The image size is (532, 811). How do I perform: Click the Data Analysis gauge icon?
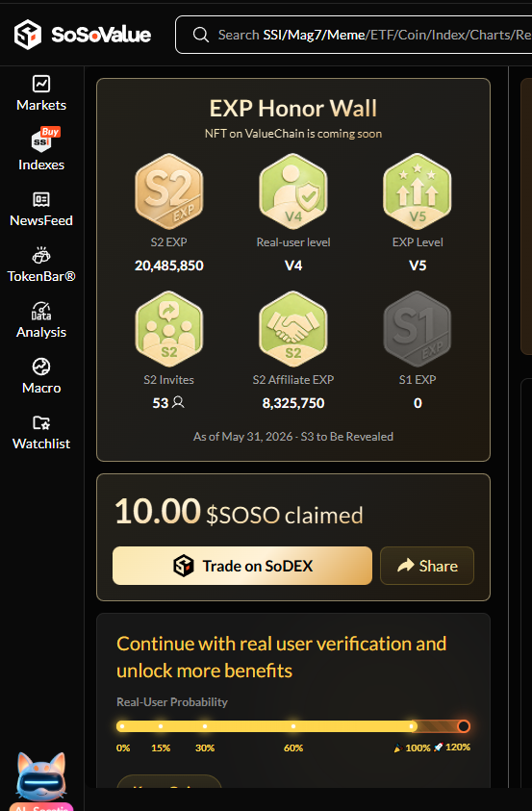41,311
